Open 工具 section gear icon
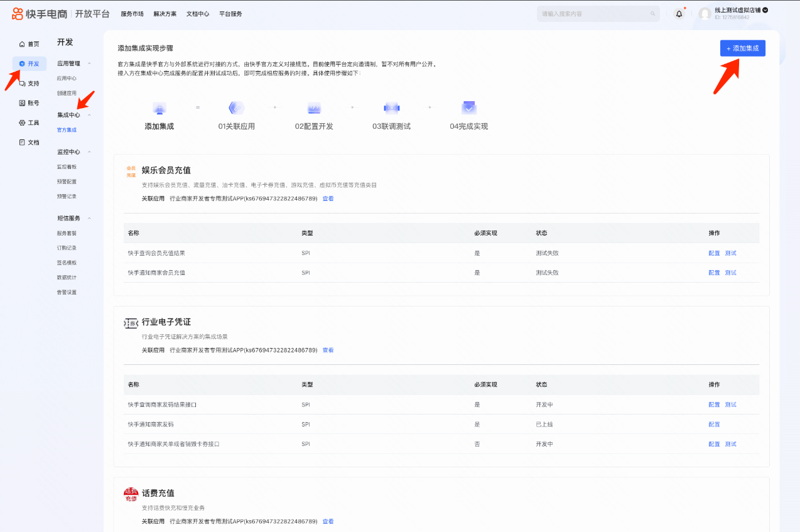This screenshot has height=532, width=800. coord(22,122)
